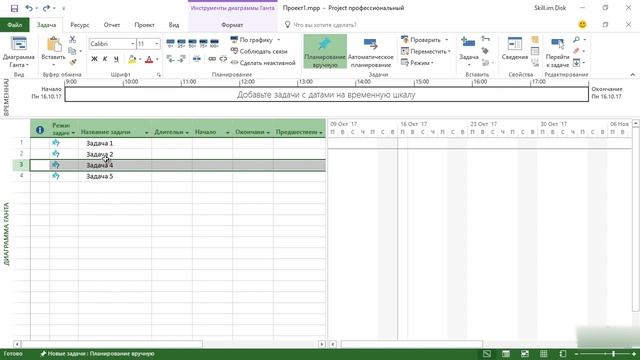Collapse the ribbon with the chevron
This screenshot has height=360, width=640.
pos(632,75)
